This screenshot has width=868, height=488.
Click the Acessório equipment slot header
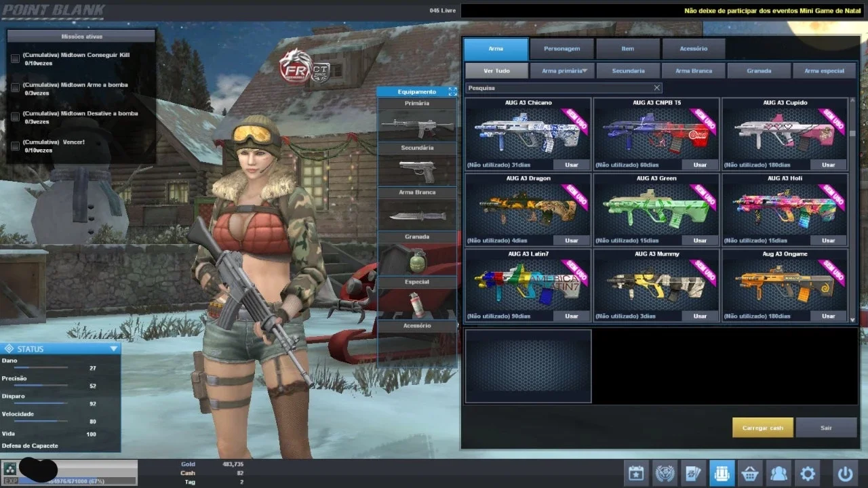(x=417, y=326)
